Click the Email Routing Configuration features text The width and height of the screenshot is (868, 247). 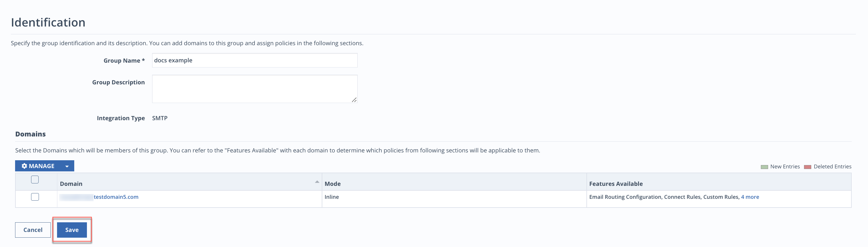tap(625, 197)
